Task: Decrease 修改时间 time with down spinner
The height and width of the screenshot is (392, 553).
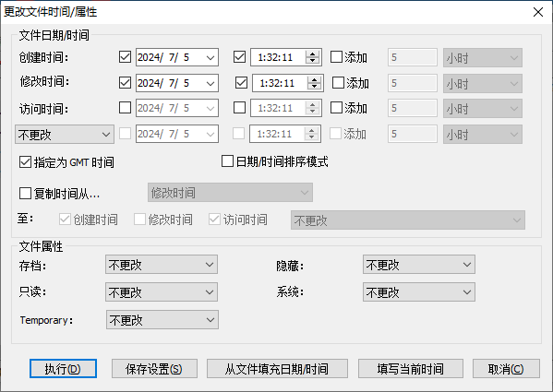Action: pyautogui.click(x=314, y=87)
